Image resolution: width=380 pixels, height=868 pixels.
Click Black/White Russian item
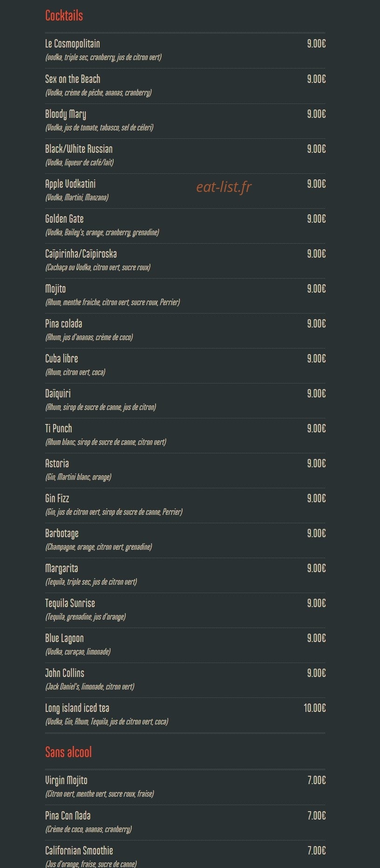[x=79, y=149]
